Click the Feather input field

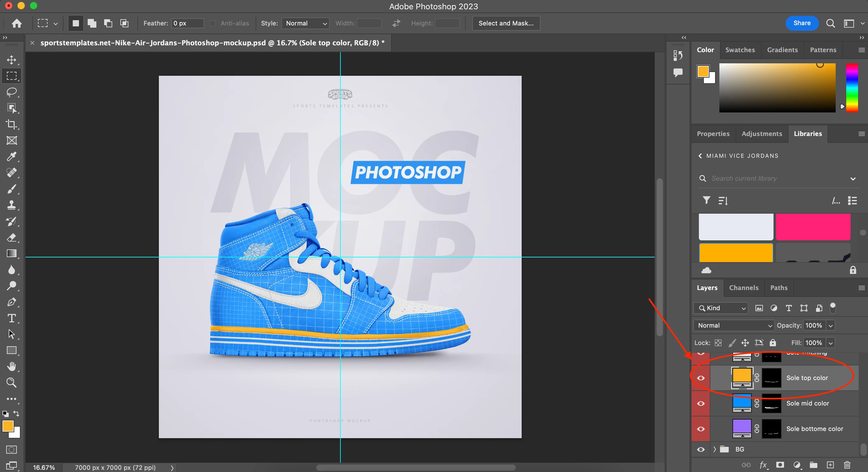click(x=187, y=23)
